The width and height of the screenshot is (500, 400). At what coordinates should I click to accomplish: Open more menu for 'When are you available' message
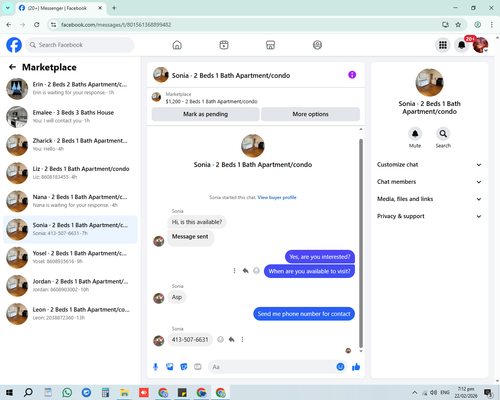pyautogui.click(x=234, y=271)
